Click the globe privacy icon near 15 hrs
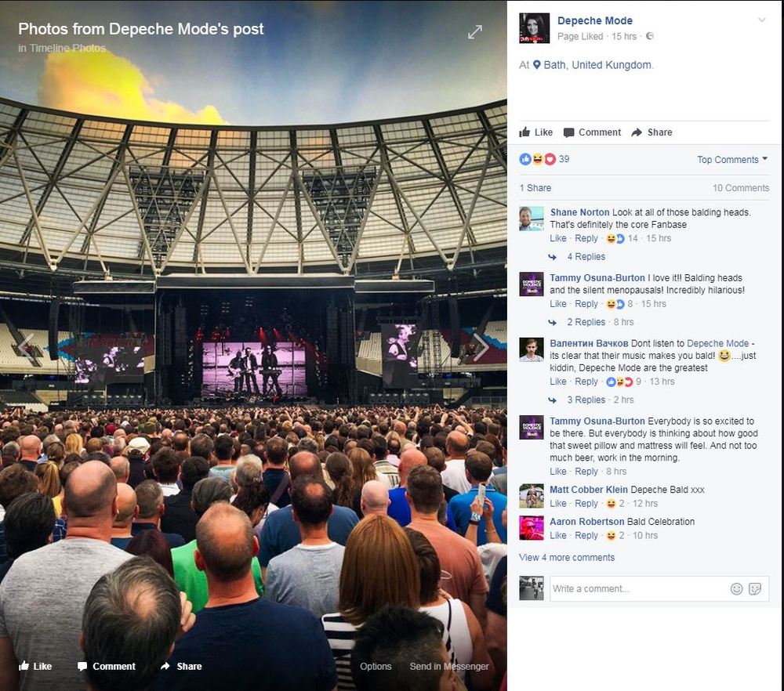Image resolution: width=784 pixels, height=691 pixels. tap(650, 36)
